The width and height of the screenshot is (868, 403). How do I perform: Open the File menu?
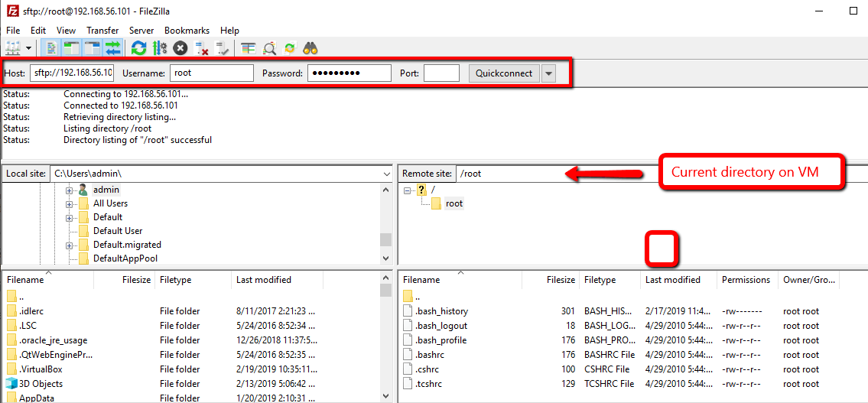pyautogui.click(x=13, y=31)
